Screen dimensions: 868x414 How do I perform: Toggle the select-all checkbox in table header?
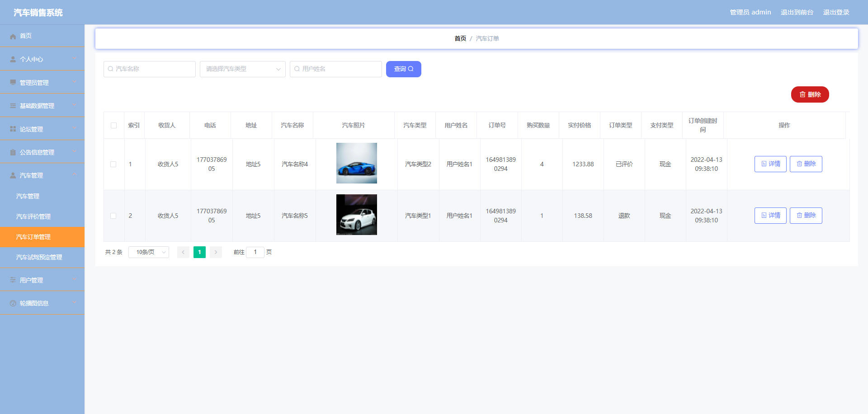pyautogui.click(x=113, y=125)
